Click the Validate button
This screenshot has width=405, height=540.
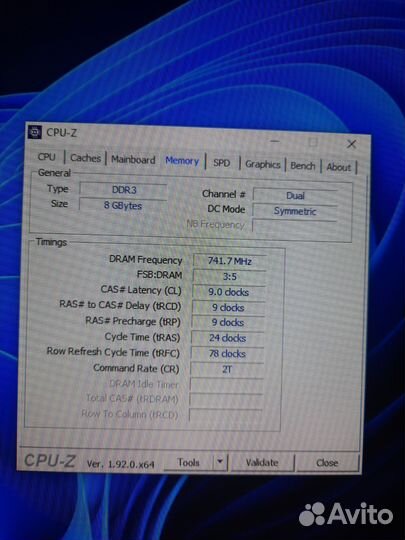tap(262, 463)
